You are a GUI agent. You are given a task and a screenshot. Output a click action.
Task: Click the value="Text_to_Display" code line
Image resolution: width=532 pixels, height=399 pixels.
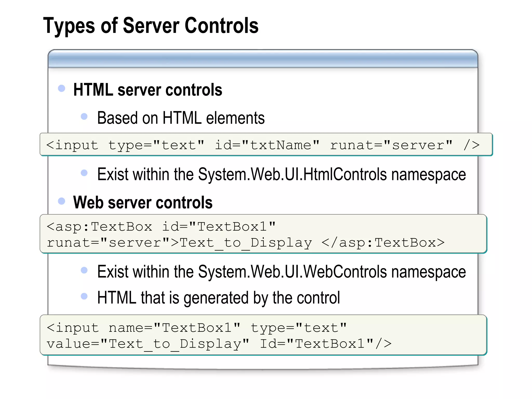tap(219, 344)
